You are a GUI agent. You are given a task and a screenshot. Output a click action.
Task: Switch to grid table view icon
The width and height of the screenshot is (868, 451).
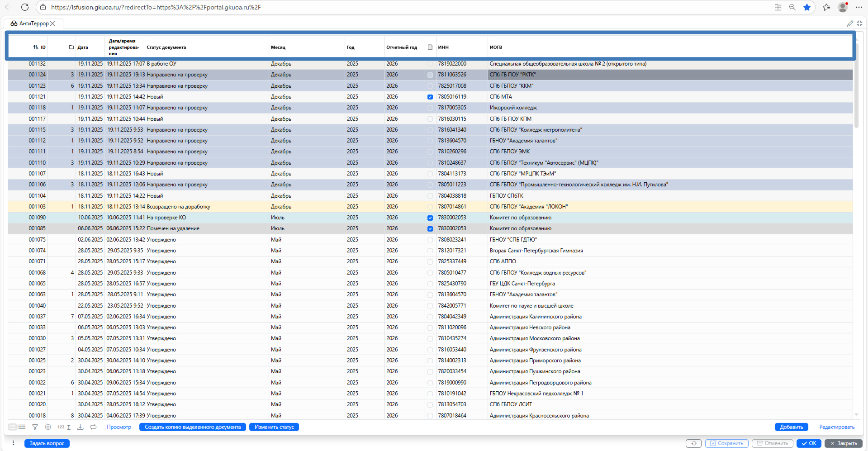pyautogui.click(x=22, y=427)
